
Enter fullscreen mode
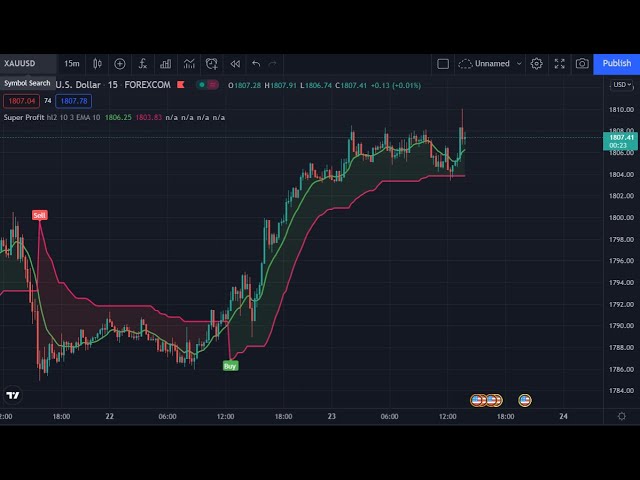[559, 63]
